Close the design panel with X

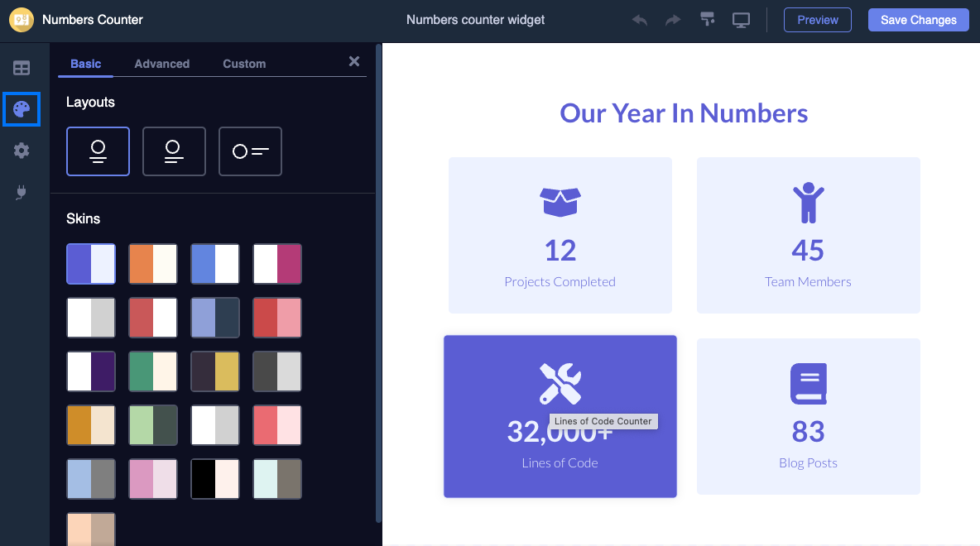[354, 61]
